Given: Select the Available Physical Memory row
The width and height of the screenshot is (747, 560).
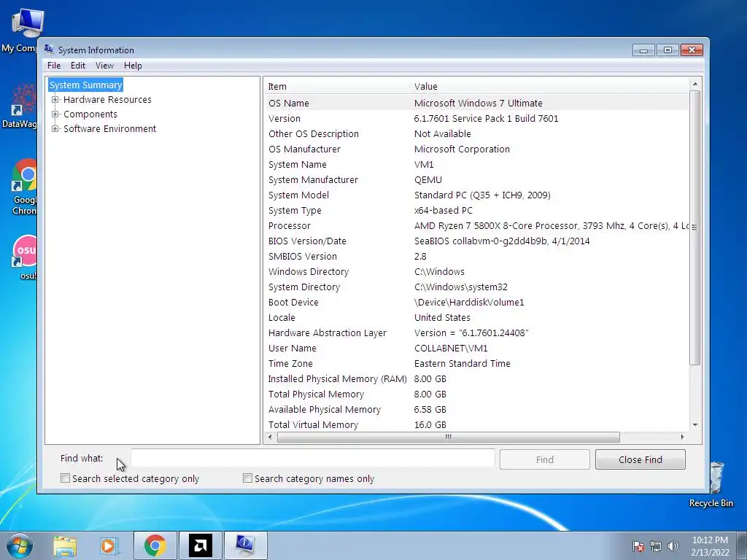Looking at the screenshot, I should (476, 410).
